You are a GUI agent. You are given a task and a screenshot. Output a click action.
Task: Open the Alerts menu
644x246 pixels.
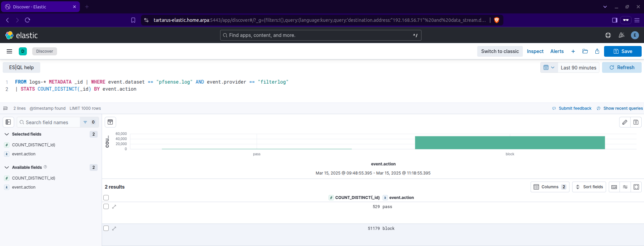(557, 51)
